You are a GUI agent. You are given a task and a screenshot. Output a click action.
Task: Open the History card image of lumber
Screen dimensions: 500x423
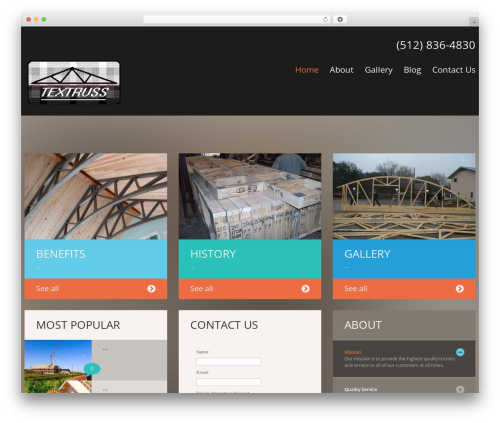pos(250,196)
